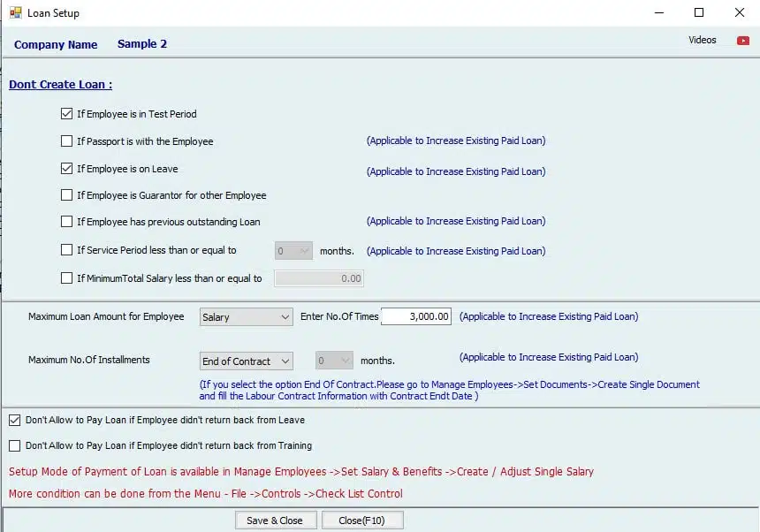Screen dimensions: 760x532
Task: Click the Loan Setup window app icon
Action: click(x=16, y=12)
